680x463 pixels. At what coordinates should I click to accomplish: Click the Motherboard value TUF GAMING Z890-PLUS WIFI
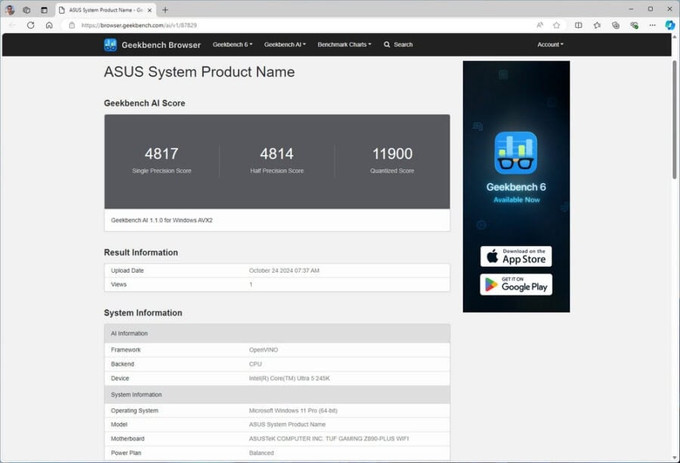329,439
